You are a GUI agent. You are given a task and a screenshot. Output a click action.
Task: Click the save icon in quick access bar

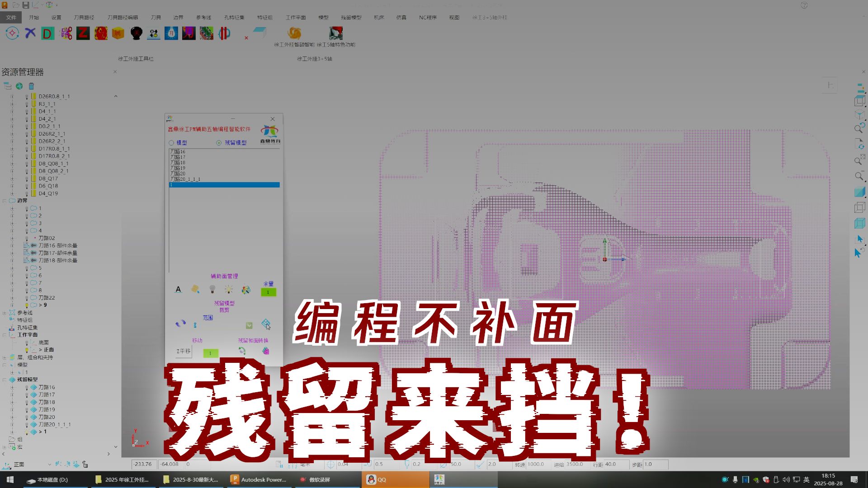[x=26, y=5]
